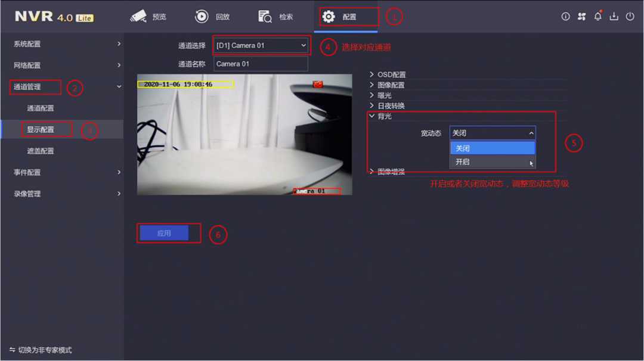Open the 配置 configuration tab

click(346, 17)
